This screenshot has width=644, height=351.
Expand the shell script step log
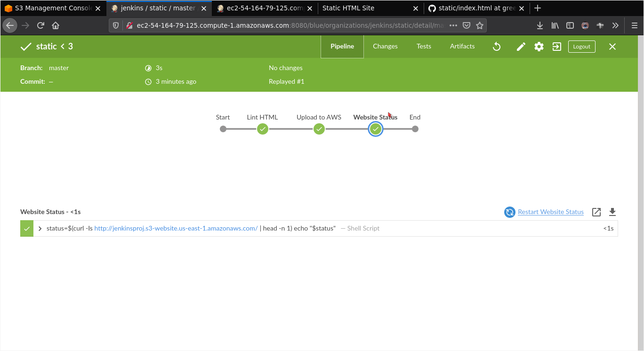click(40, 229)
